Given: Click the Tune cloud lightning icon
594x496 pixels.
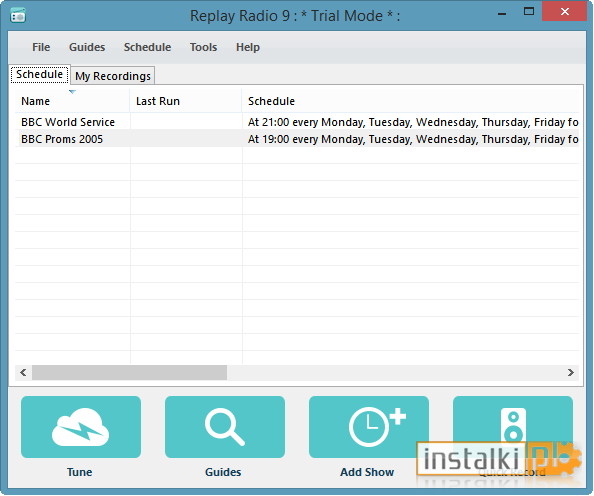Looking at the screenshot, I should [x=81, y=427].
